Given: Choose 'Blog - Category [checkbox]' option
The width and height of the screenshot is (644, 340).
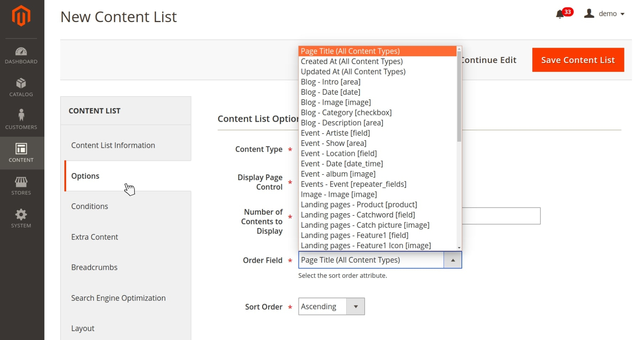Looking at the screenshot, I should (x=346, y=113).
